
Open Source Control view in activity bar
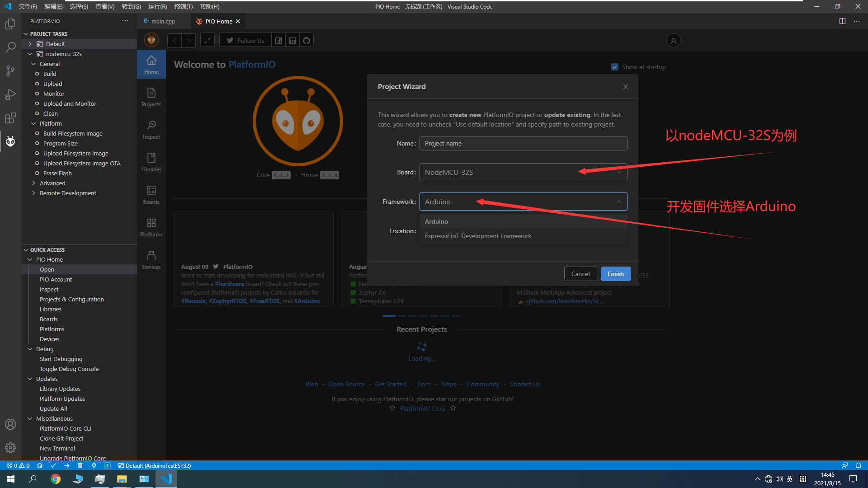click(x=10, y=70)
